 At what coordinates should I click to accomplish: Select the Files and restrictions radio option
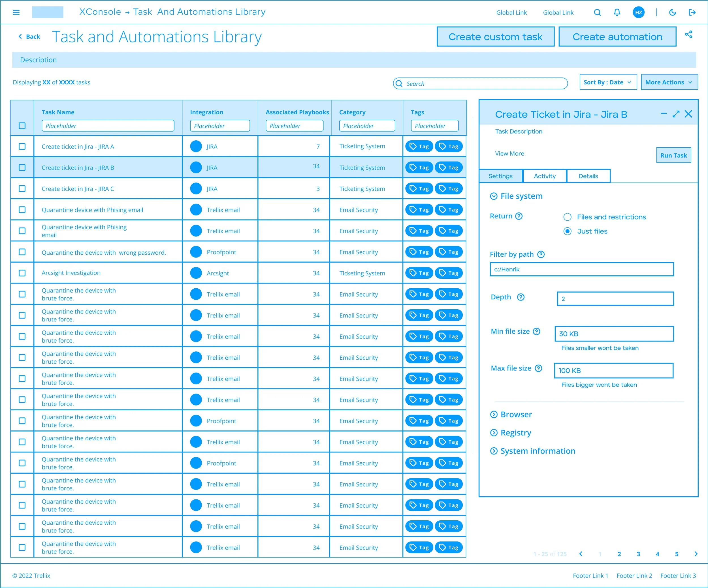point(568,217)
